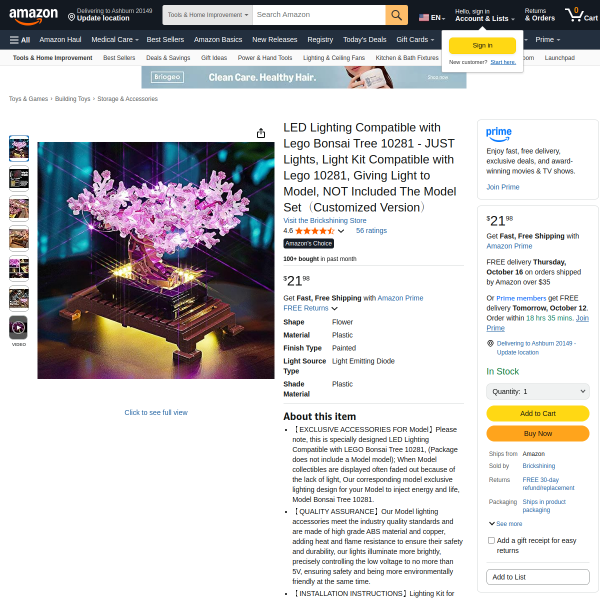This screenshot has height=600, width=600.
Task: Click the yellow Sign in button
Action: pyautogui.click(x=482, y=46)
